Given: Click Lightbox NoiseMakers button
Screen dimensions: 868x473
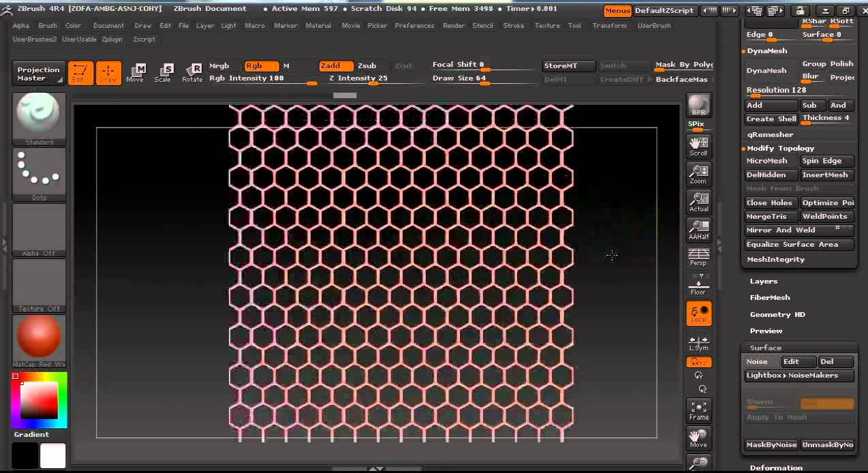Looking at the screenshot, I should pos(800,376).
